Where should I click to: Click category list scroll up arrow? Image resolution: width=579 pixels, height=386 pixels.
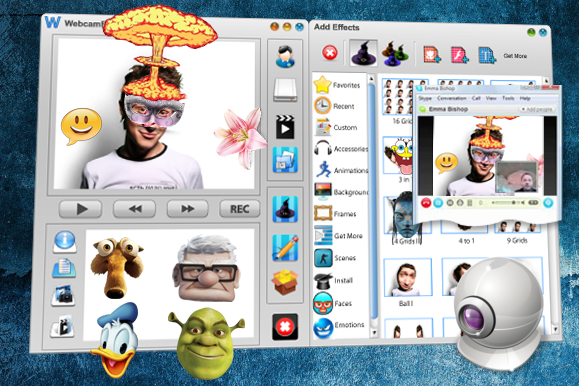pyautogui.click(x=371, y=79)
